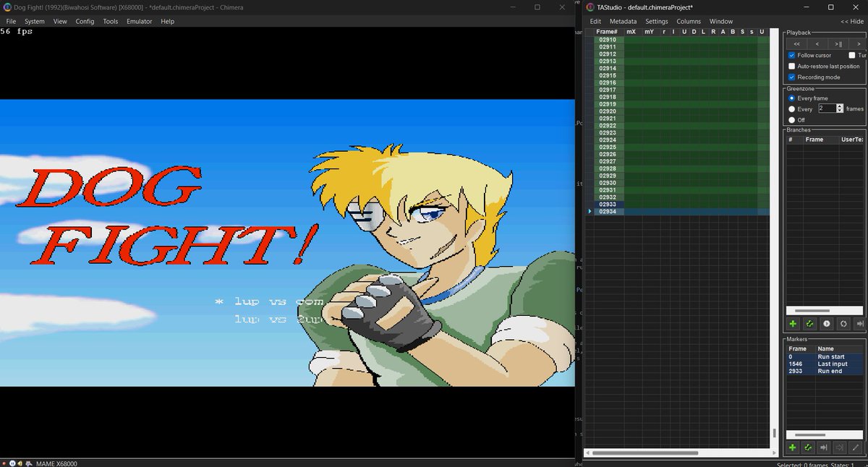Toggle pause with the >|| button
Image resolution: width=868 pixels, height=467 pixels.
coord(838,43)
